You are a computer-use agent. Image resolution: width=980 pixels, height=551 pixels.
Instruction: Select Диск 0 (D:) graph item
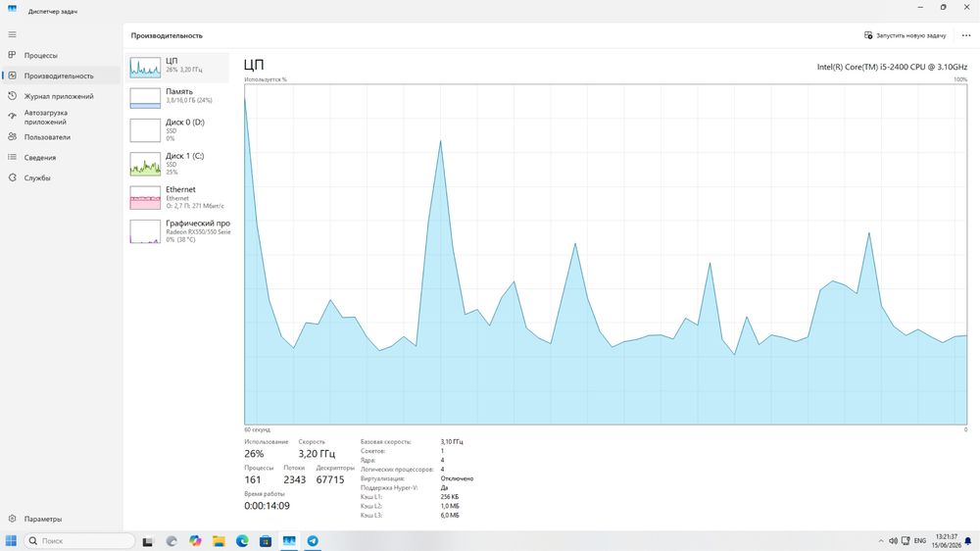tap(178, 130)
